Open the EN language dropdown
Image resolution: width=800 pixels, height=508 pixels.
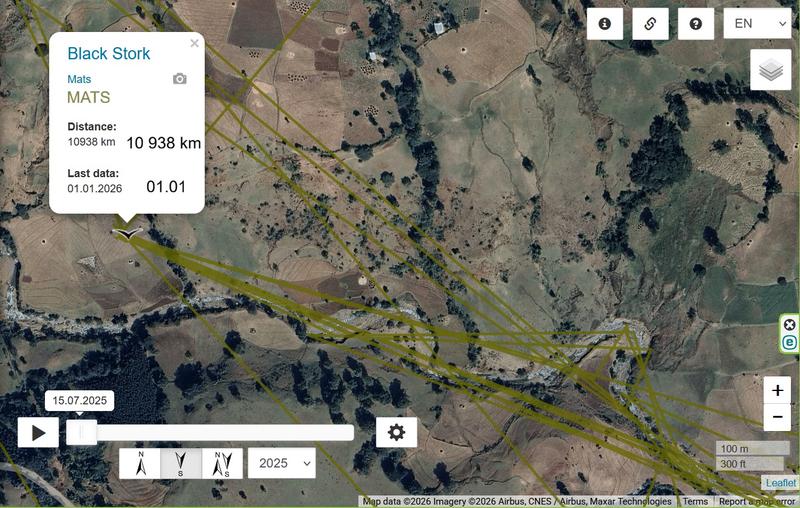pos(757,23)
